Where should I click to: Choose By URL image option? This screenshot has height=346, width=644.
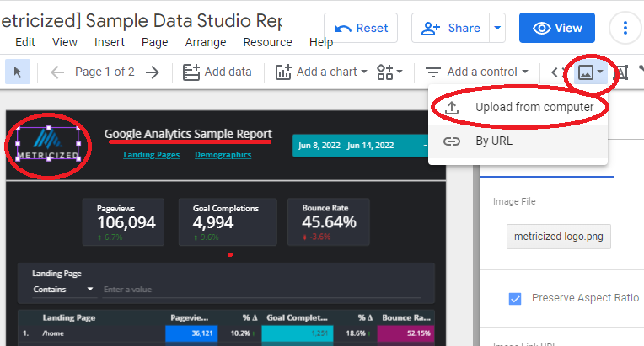coord(518,141)
